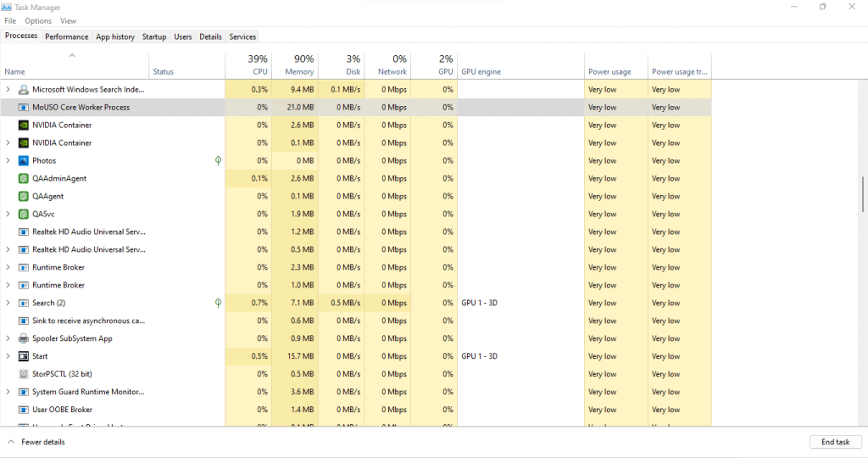Screen dimensions: 868x458
Task: Click the first NVIDIA Container icon
Action: tap(24, 125)
